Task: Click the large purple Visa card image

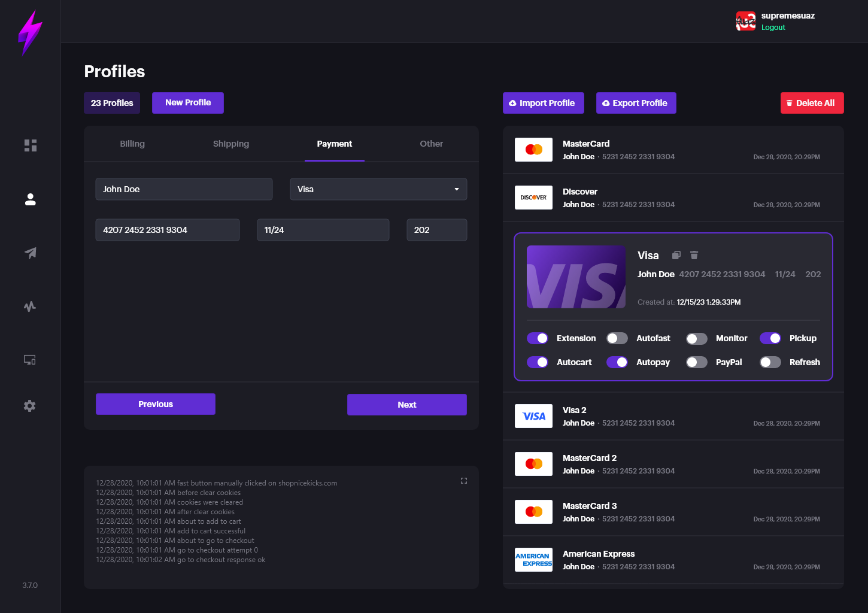Action: (576, 277)
